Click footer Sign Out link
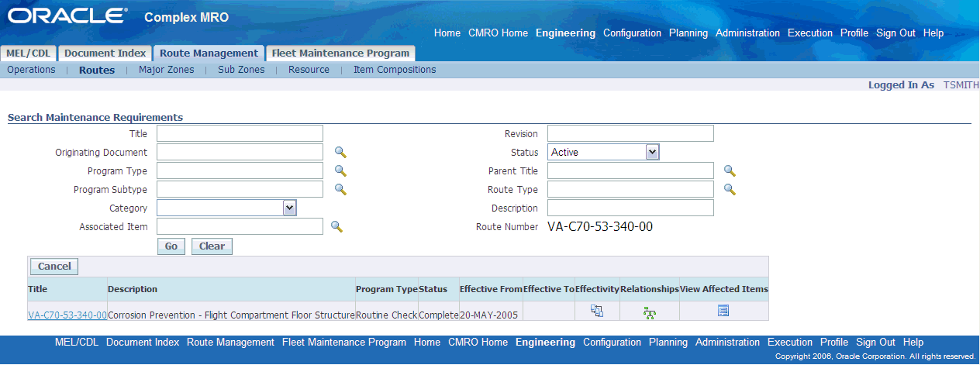Viewport: 980px width, 365px height. point(875,342)
